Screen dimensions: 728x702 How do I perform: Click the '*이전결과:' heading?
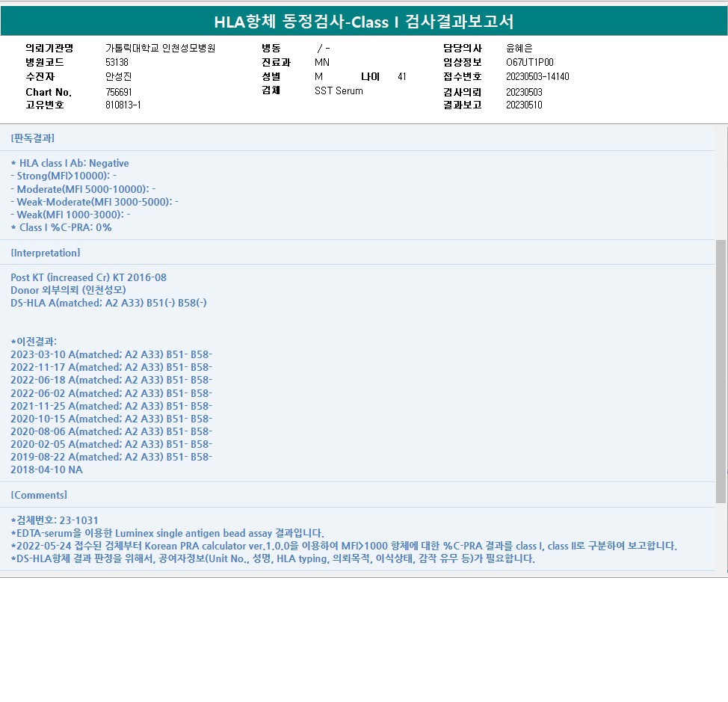click(34, 341)
